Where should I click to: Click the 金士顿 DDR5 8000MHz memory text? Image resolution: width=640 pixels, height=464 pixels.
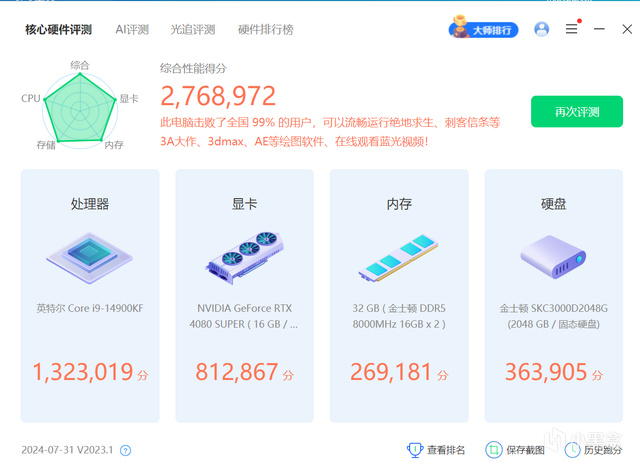pyautogui.click(x=399, y=316)
